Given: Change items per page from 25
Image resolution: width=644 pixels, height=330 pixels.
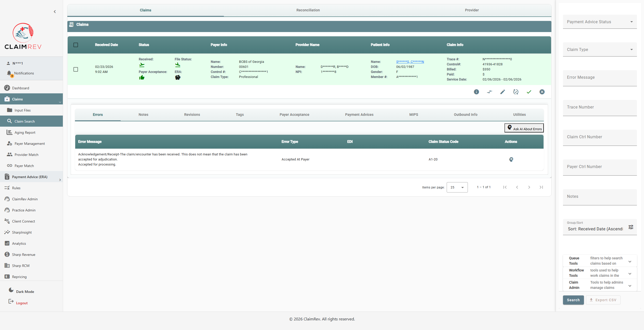Looking at the screenshot, I should click(457, 187).
